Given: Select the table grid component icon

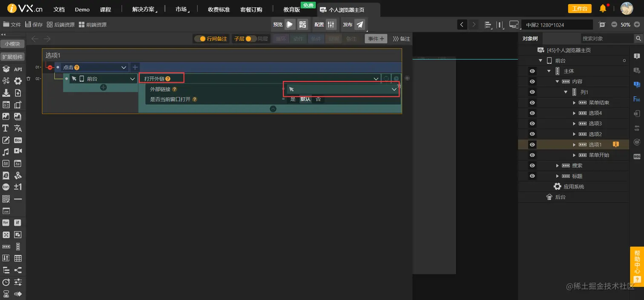Looking at the screenshot, I should 18,258.
